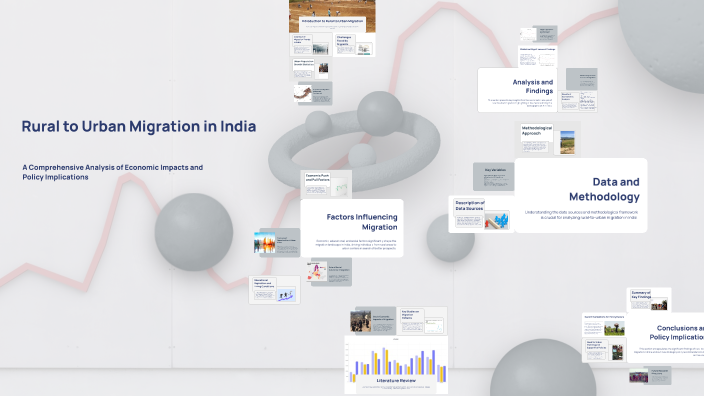Select the "Key Variables" slide thumbnail

(493, 176)
